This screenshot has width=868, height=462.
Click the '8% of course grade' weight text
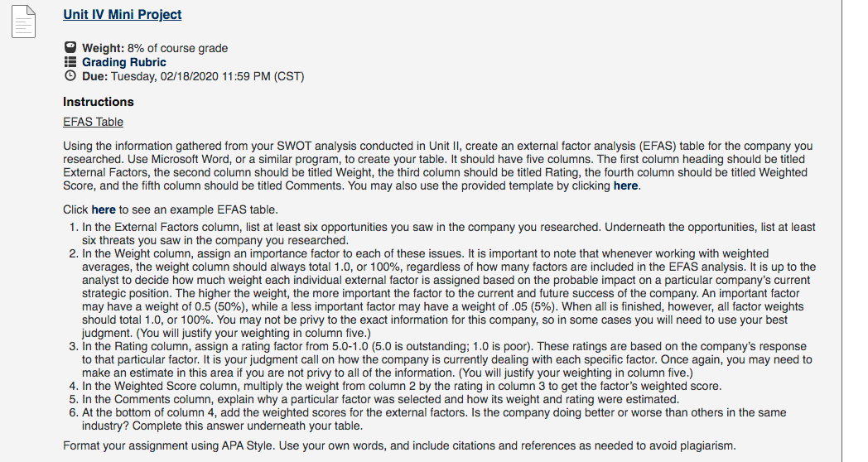tap(178, 48)
